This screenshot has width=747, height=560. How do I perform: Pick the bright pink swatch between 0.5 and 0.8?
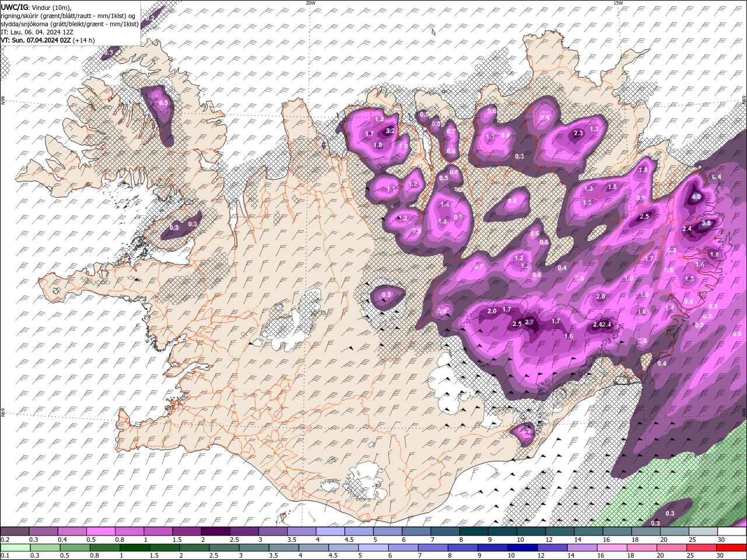[100, 531]
